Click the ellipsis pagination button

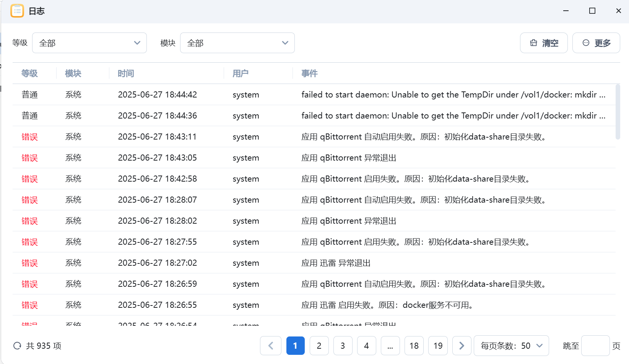tap(390, 346)
